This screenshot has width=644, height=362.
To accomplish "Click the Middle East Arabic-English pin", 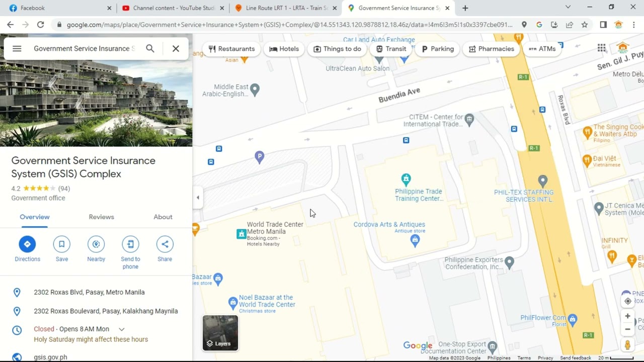I will coord(255,89).
